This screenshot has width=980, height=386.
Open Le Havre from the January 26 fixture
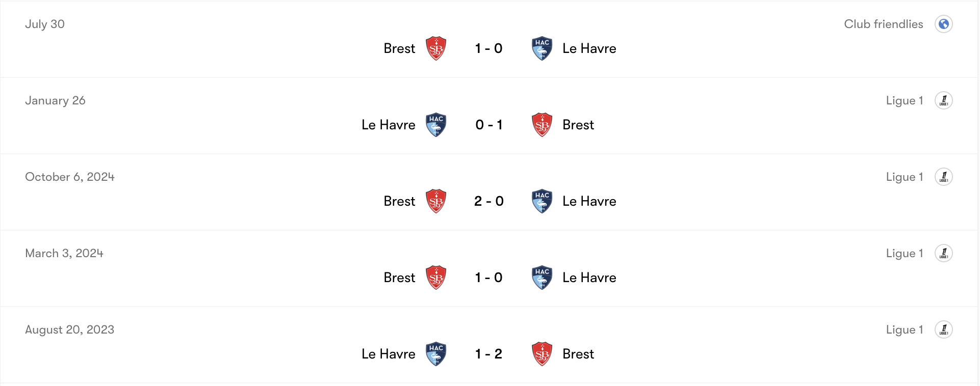[x=389, y=124]
